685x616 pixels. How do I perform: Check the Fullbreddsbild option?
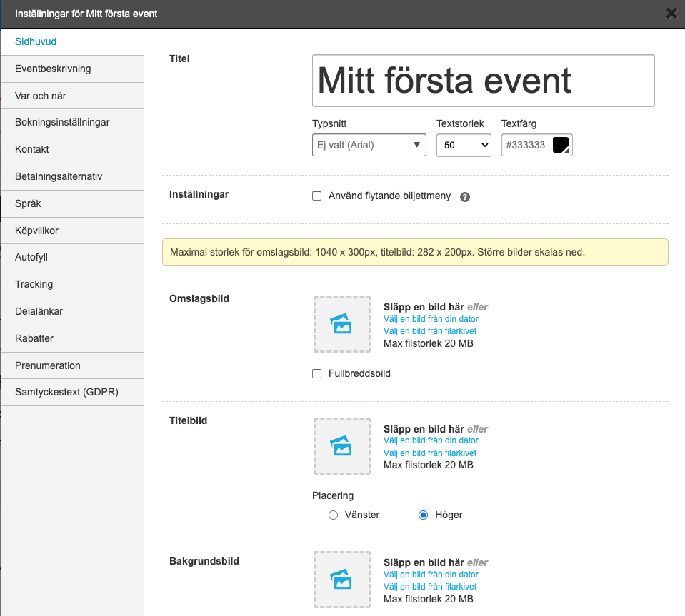[317, 373]
